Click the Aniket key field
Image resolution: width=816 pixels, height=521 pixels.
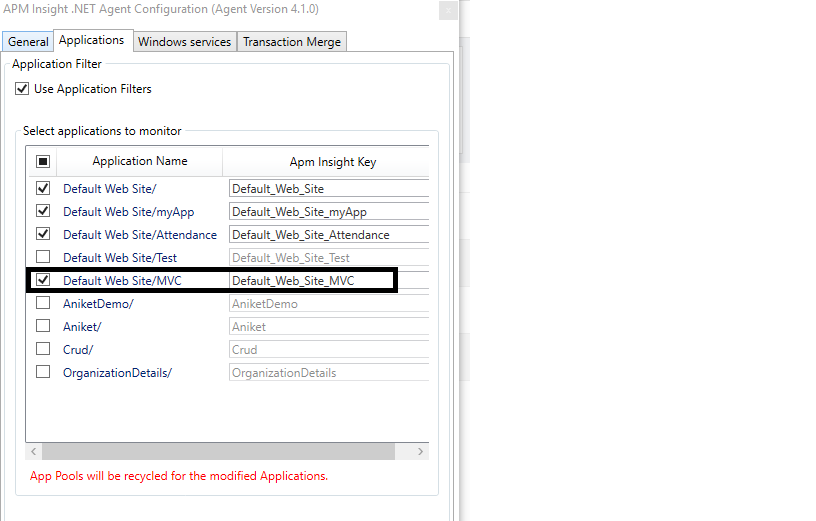(329, 326)
